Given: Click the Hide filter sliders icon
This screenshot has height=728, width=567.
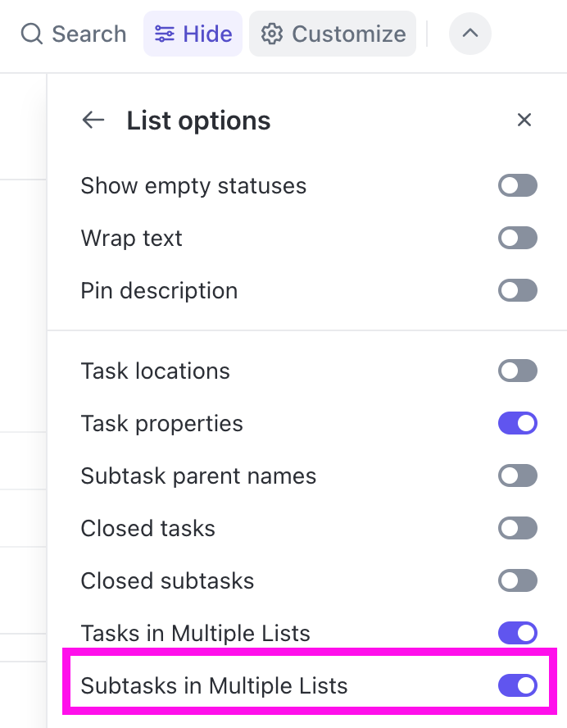Looking at the screenshot, I should pyautogui.click(x=165, y=34).
